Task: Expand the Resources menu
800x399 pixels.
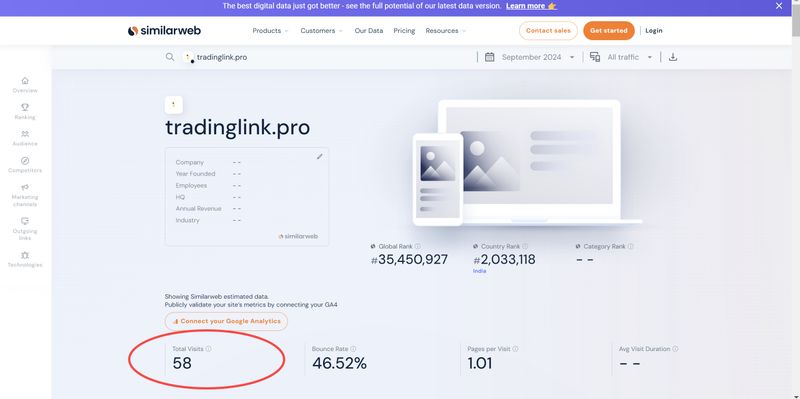Action: point(445,31)
